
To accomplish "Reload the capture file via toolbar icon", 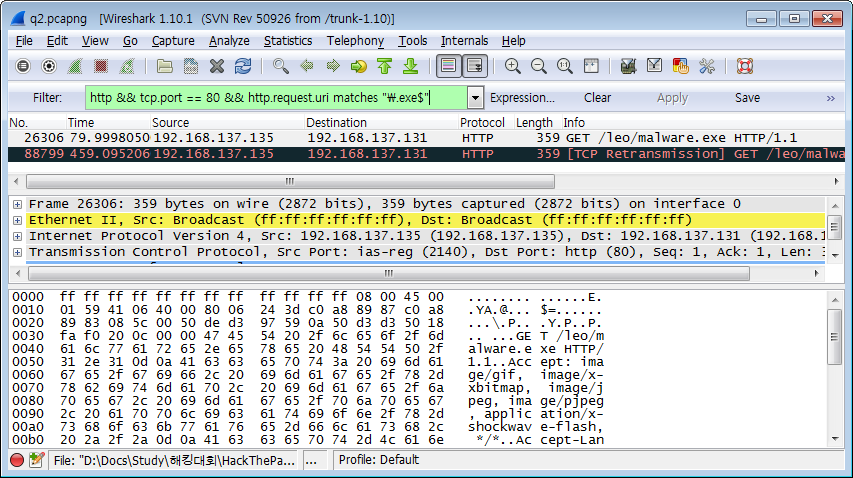I will (x=243, y=67).
